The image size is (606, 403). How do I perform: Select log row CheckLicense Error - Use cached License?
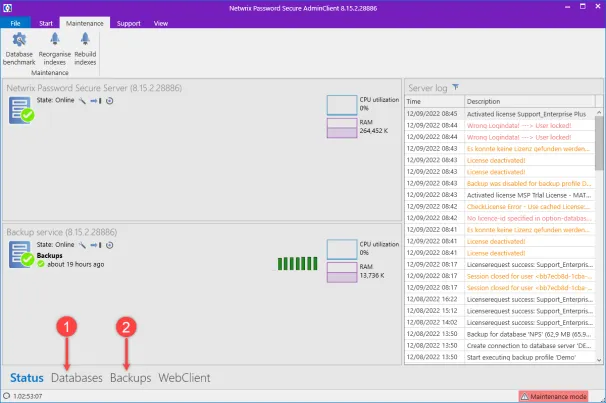tap(500, 206)
